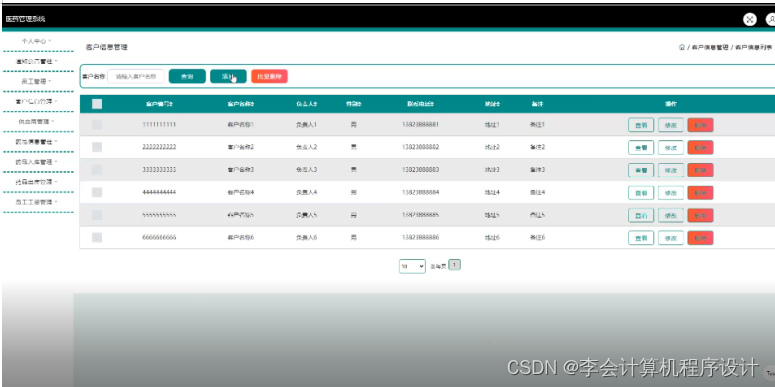Viewport: 775px width, 387px height.
Task: Click phone number 13823888881 cell
Action: [421, 125]
